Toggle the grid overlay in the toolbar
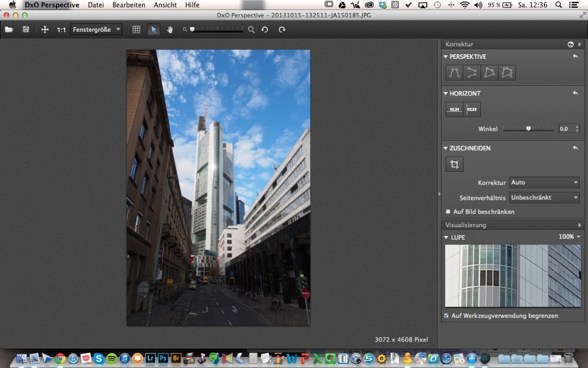This screenshot has height=368, width=588. point(136,29)
